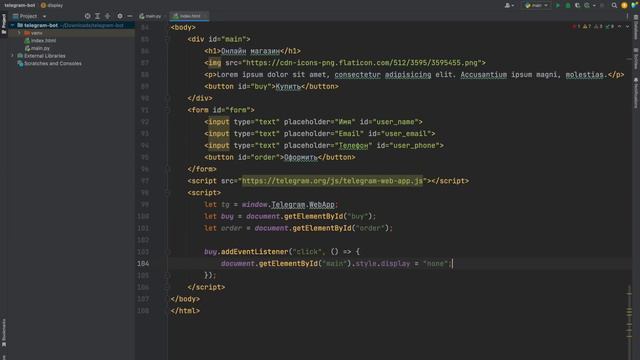Fold the form id="form" block in gutter
The height and width of the screenshot is (360, 640).
click(167, 110)
